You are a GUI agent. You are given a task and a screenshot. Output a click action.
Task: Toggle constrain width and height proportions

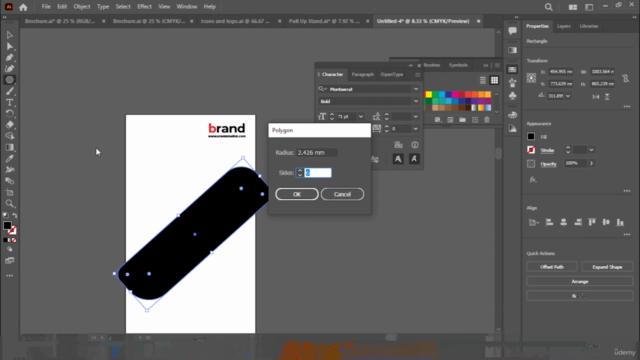[625, 78]
